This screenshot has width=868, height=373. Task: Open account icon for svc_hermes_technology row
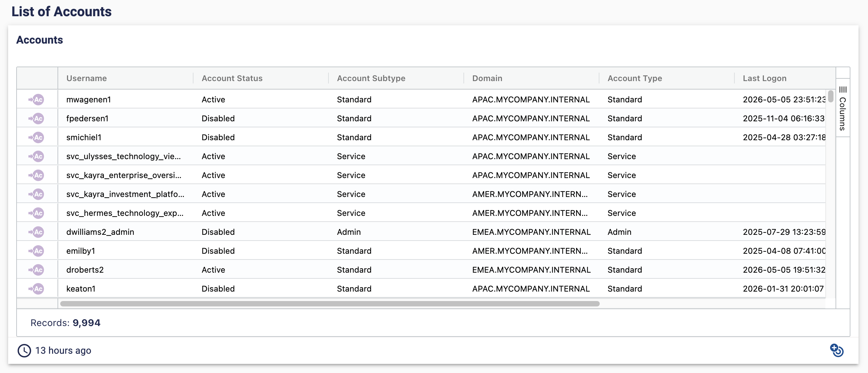[x=36, y=213]
